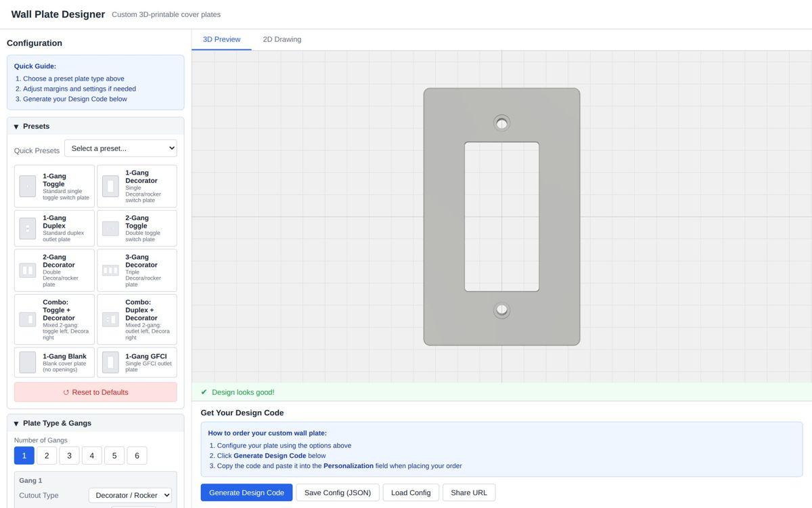
Task: Click the bottom screw hole on the plate
Action: [x=501, y=310]
